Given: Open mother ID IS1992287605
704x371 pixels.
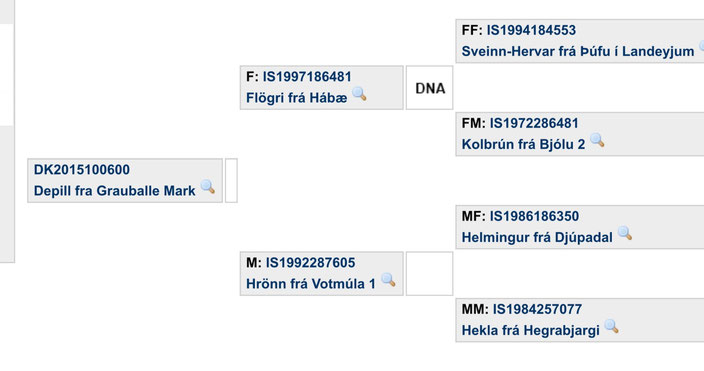Looking at the screenshot, I should coord(310,263).
